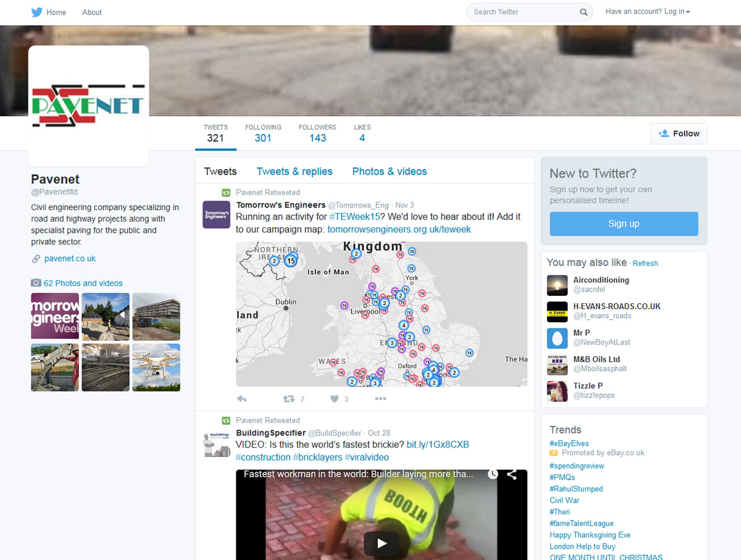Open the Civil War trend
741x560 pixels.
564,501
